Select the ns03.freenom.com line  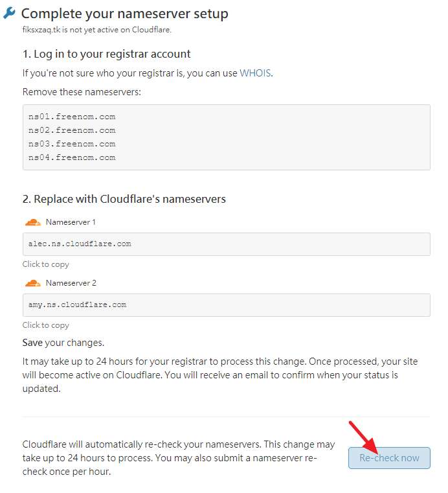pyautogui.click(x=72, y=144)
